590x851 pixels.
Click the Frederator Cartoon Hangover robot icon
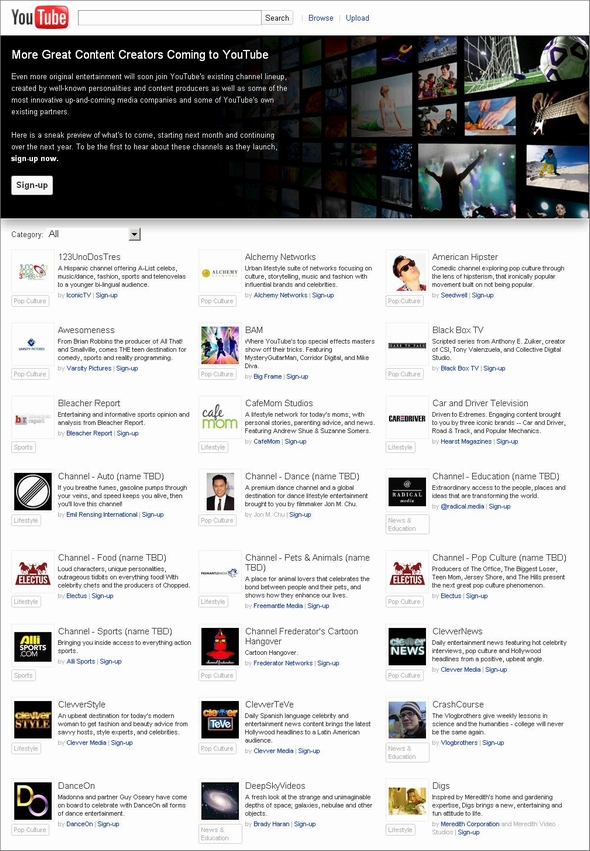coord(220,646)
